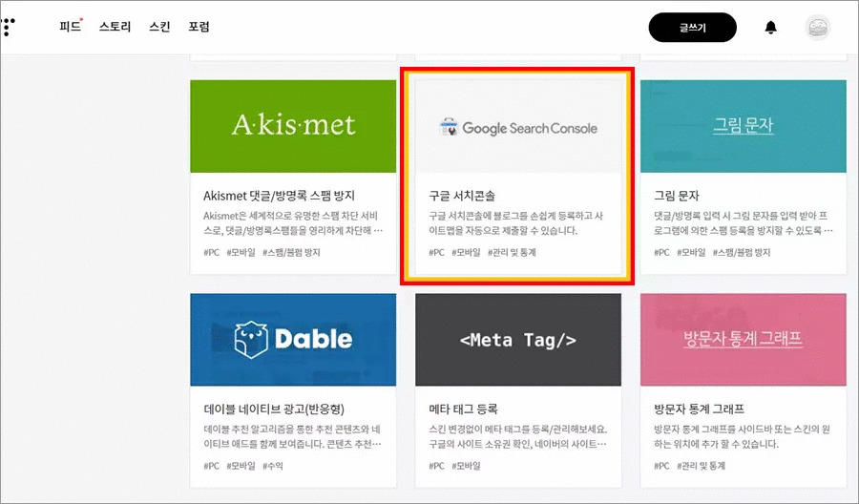Click the 방문자 통계 그래프 description text
Image resolution: width=859 pixels, height=504 pixels.
point(742,436)
